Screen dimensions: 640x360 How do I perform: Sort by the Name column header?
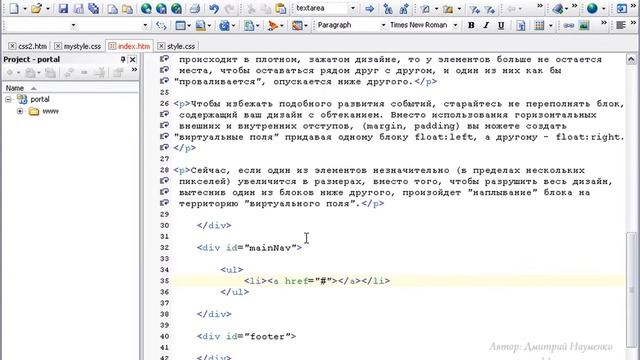(71, 88)
